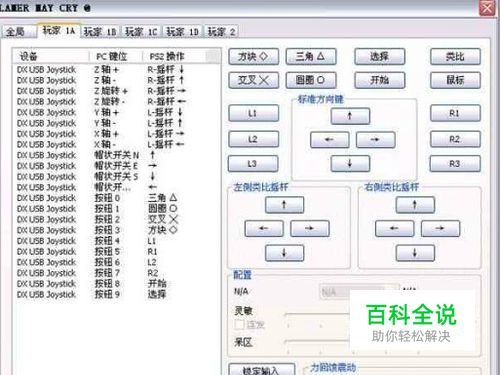Click left arrow in 右侧类比摇杆 group
The height and width of the screenshot is (375, 500).
click(395, 229)
